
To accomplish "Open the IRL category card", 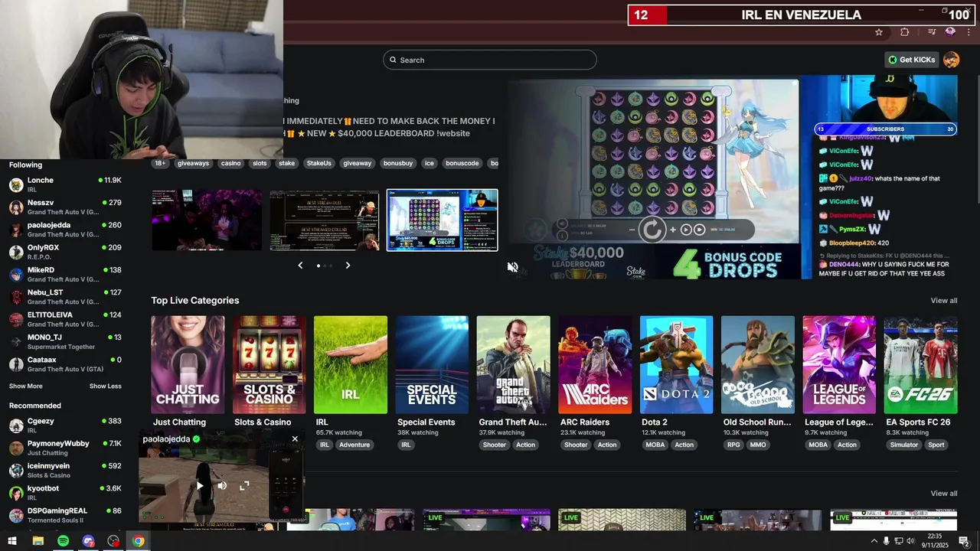I will pos(351,365).
